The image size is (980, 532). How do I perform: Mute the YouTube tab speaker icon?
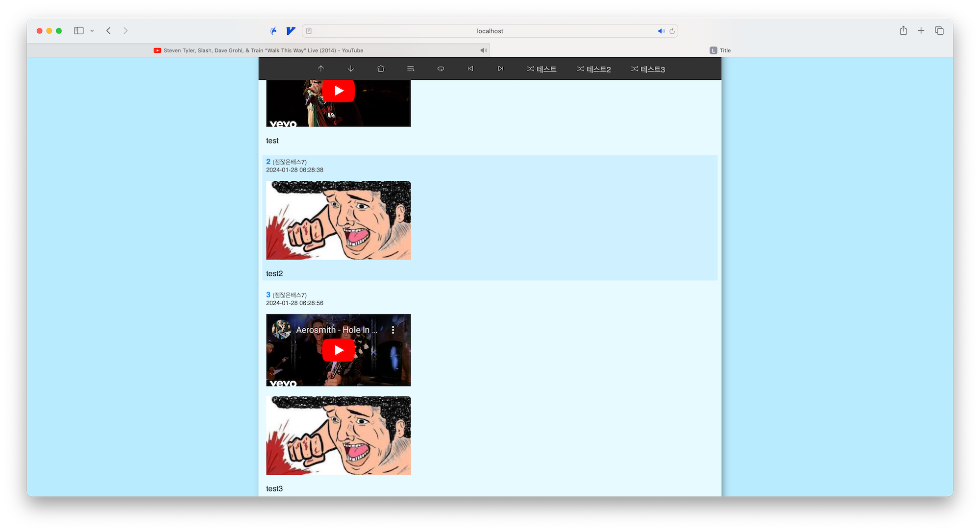pyautogui.click(x=483, y=50)
